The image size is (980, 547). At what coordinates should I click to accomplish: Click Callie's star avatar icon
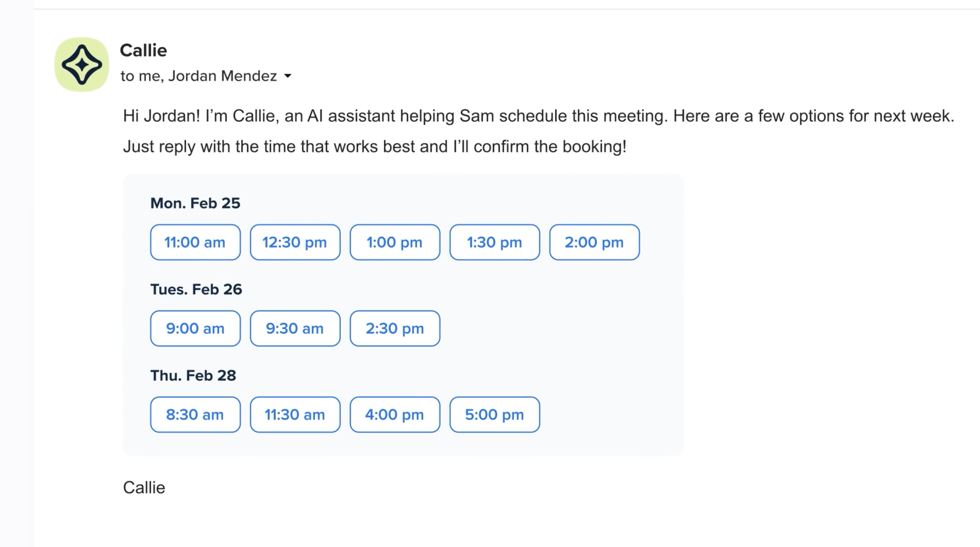pyautogui.click(x=82, y=64)
